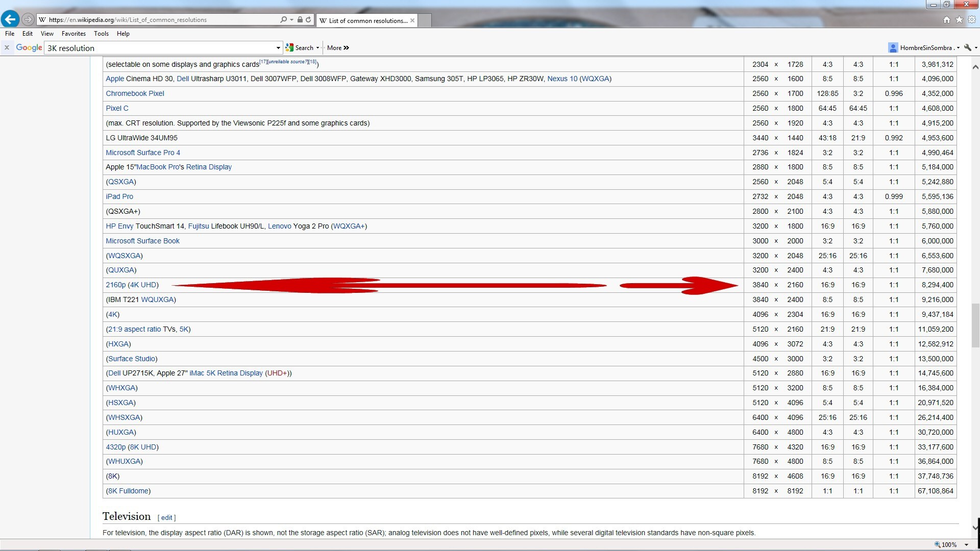This screenshot has width=980, height=551.
Task: Open the Pixel C link
Action: (x=117, y=108)
